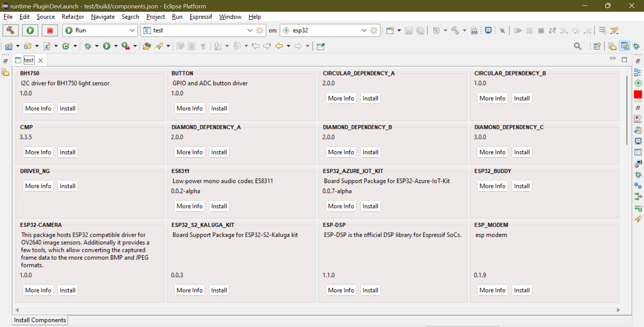The width and height of the screenshot is (644, 327).
Task: Click the Back navigation yellow arrow
Action: (x=279, y=46)
